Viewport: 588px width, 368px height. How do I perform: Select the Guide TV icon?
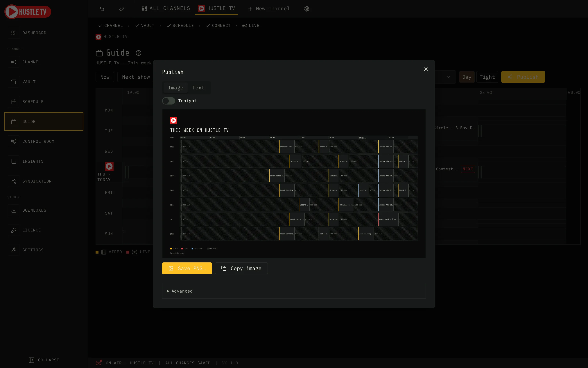pyautogui.click(x=14, y=122)
